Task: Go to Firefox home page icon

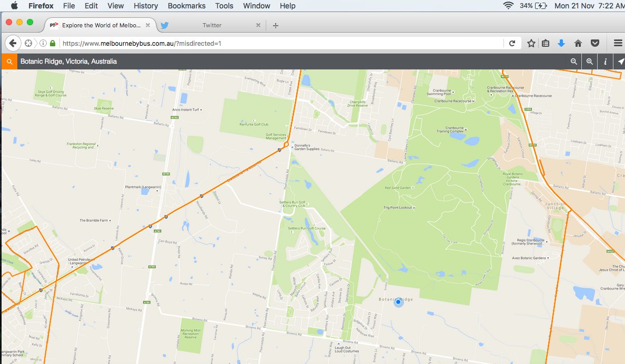Action: tap(578, 43)
